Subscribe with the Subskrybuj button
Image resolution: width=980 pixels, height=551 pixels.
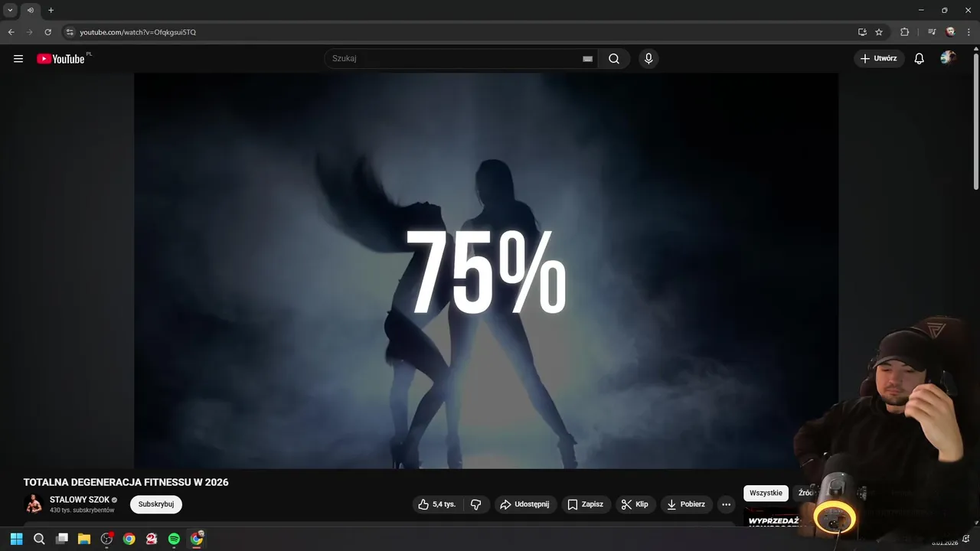(x=156, y=504)
